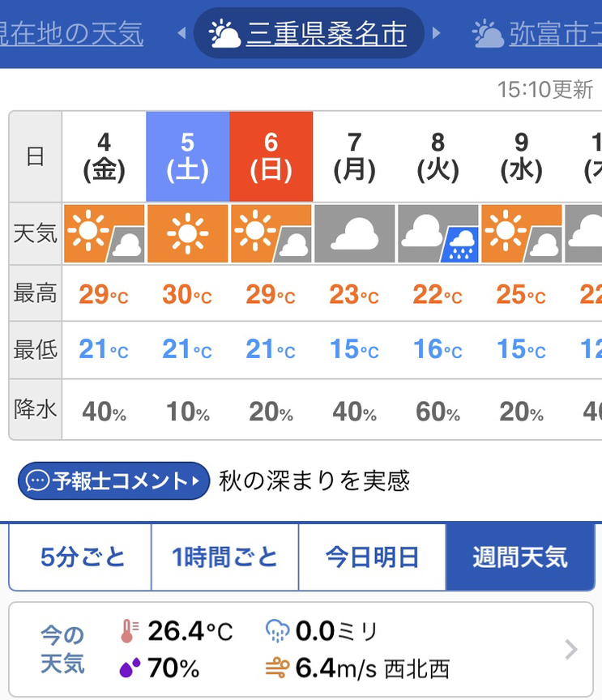Select the 三重県桑名市 location pill
The image size is (602, 700).
click(x=309, y=34)
